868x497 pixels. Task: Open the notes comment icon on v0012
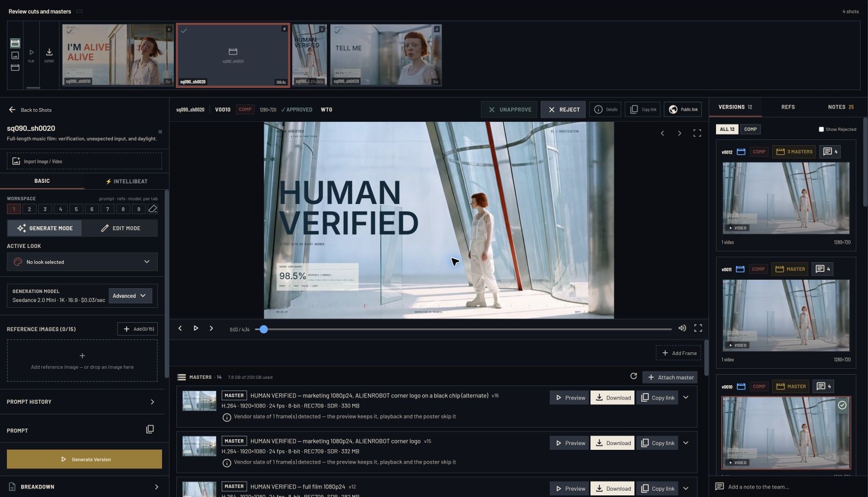click(x=830, y=152)
